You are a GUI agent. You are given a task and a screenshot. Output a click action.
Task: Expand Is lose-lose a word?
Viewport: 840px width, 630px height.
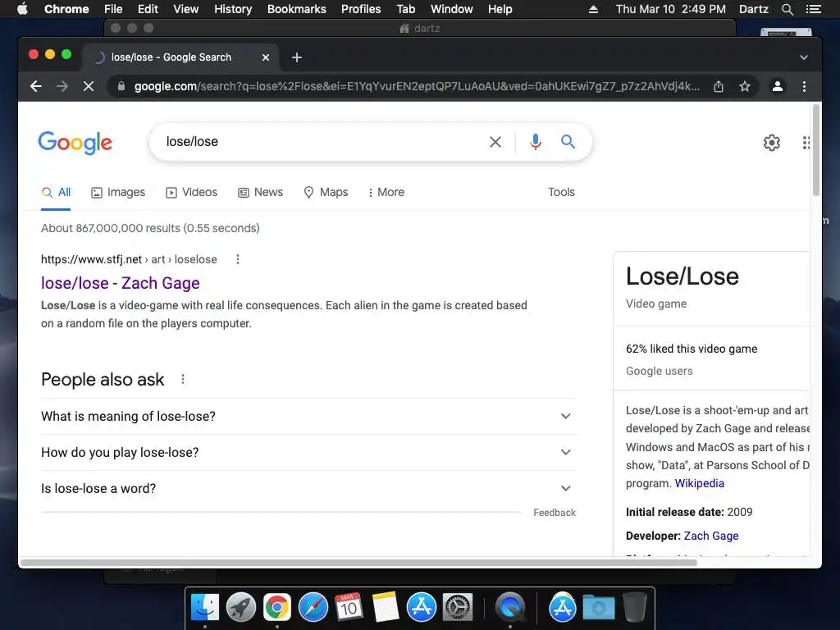click(x=308, y=489)
